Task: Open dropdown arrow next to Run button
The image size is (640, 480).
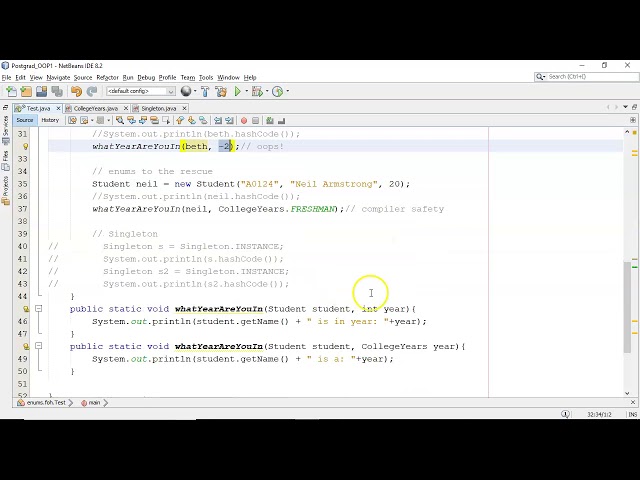Action: coord(247,91)
